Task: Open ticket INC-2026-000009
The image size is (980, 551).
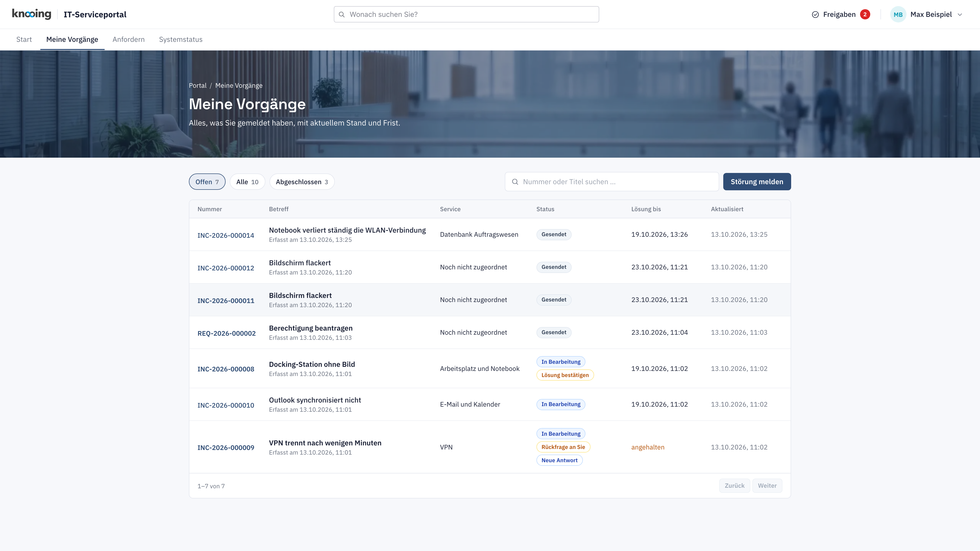Action: 226,448
